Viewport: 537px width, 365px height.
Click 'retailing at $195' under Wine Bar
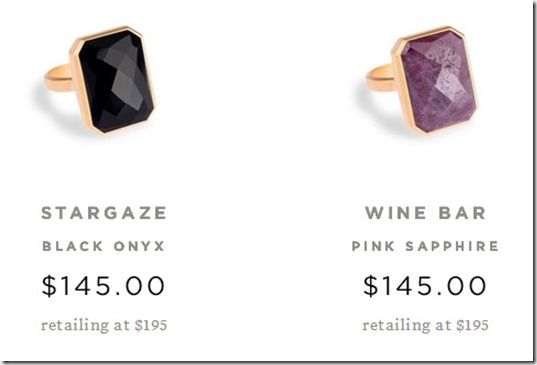(425, 325)
